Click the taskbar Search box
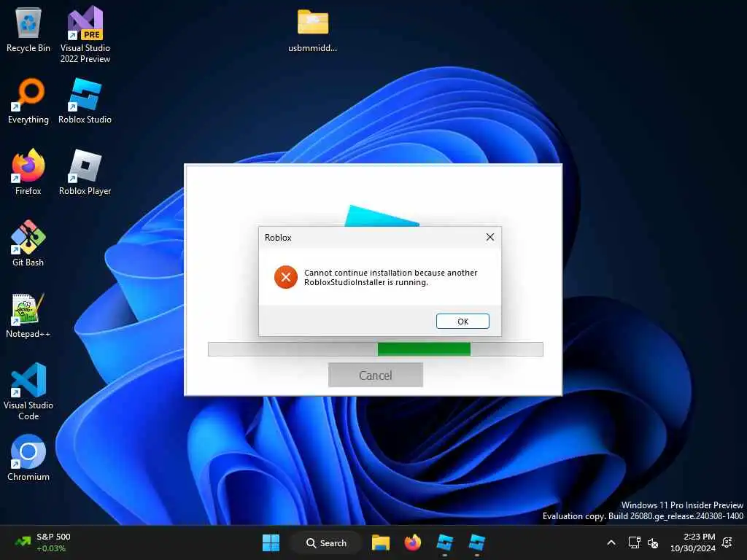The image size is (747, 560). pos(326,542)
